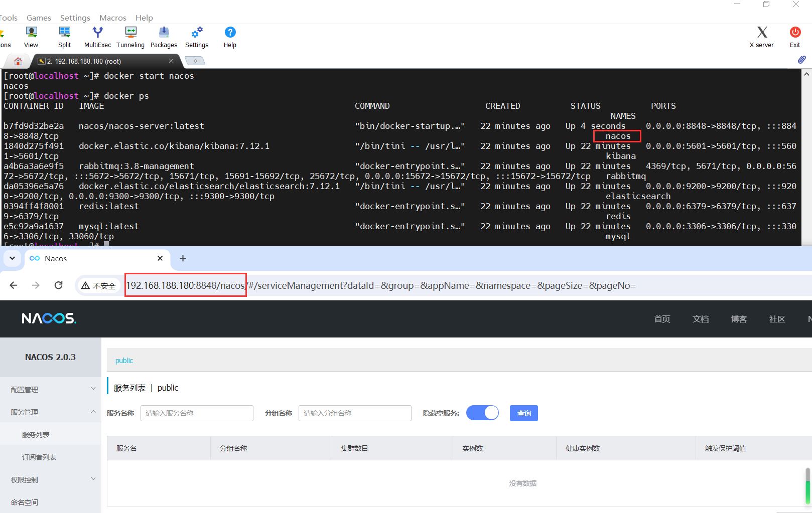This screenshot has width=812, height=513.
Task: Open the Macros menu
Action: point(113,18)
